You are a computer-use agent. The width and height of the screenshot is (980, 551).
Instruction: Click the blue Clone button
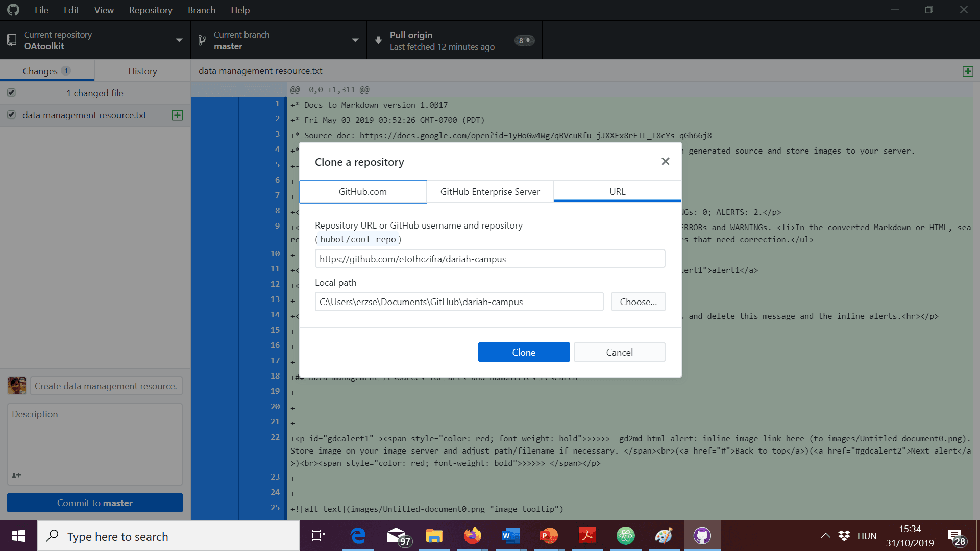(x=524, y=352)
